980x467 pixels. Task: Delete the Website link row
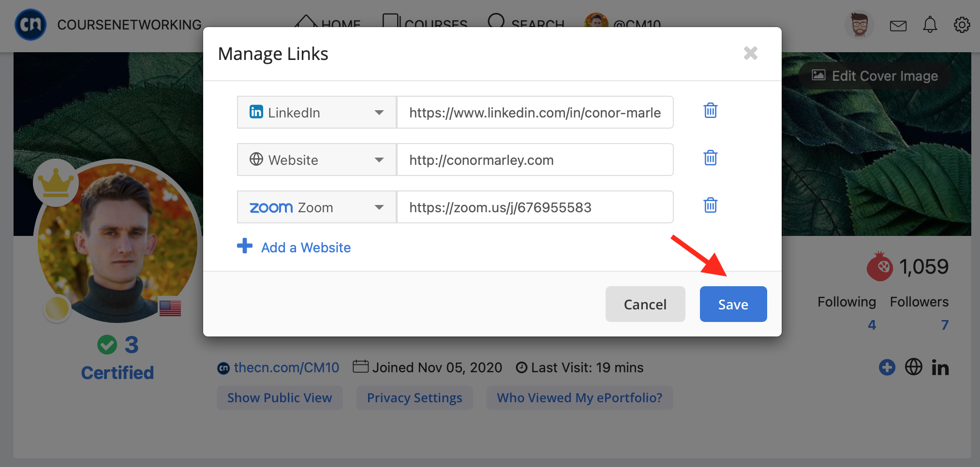(x=710, y=158)
